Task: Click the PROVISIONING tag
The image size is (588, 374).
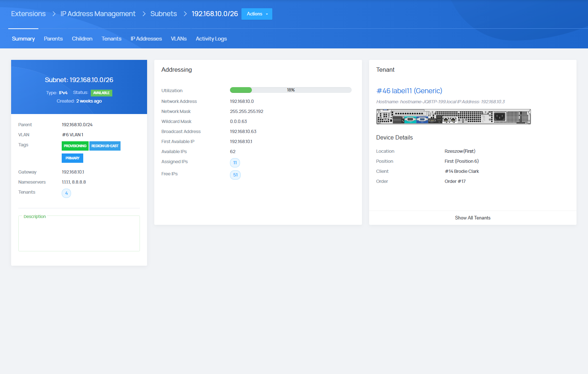Action: coord(75,146)
